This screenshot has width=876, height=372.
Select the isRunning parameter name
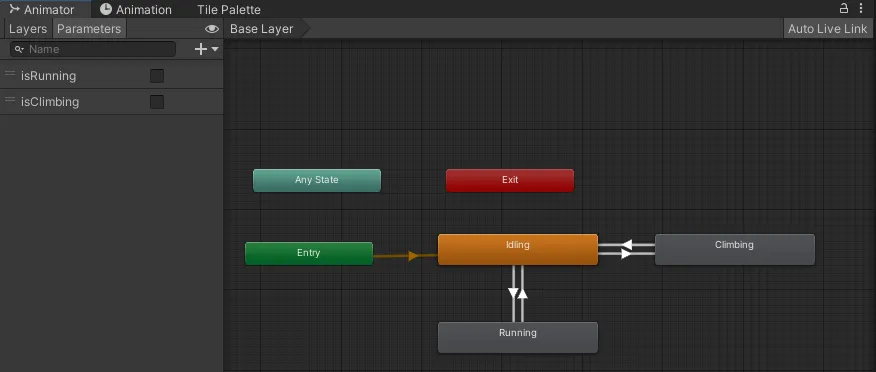tap(49, 76)
